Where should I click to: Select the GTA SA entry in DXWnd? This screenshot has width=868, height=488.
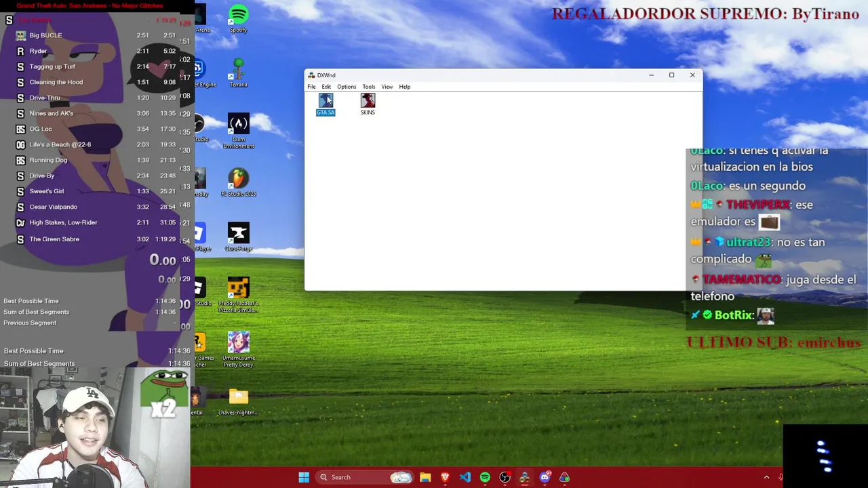point(325,104)
